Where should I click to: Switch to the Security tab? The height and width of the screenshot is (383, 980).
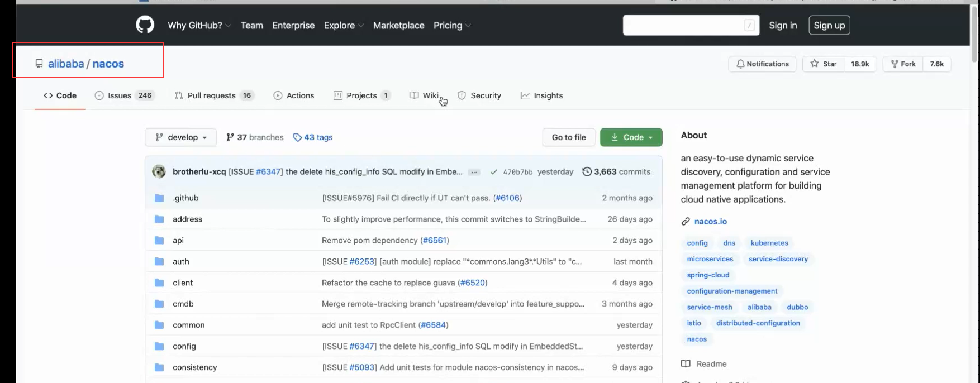tap(479, 95)
